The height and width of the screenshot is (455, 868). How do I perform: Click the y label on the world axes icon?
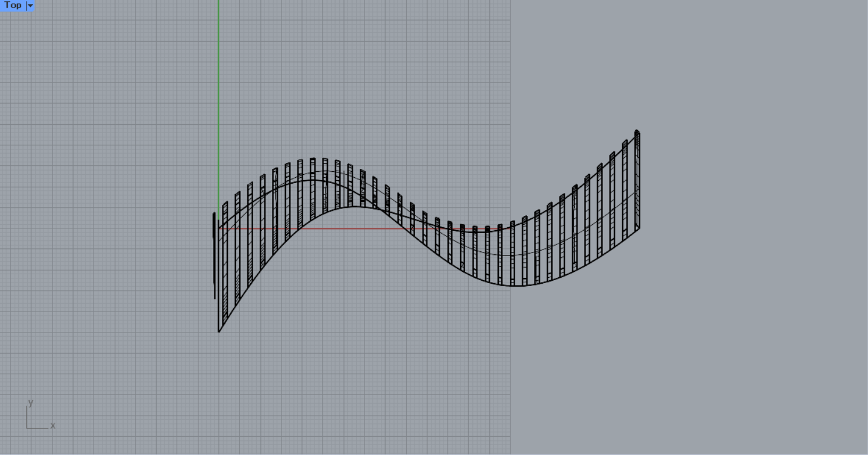31,403
